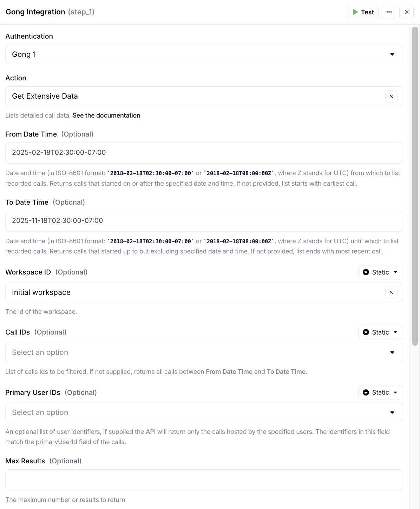This screenshot has height=509, width=420.
Task: Open the See the documentation link
Action: (x=106, y=115)
